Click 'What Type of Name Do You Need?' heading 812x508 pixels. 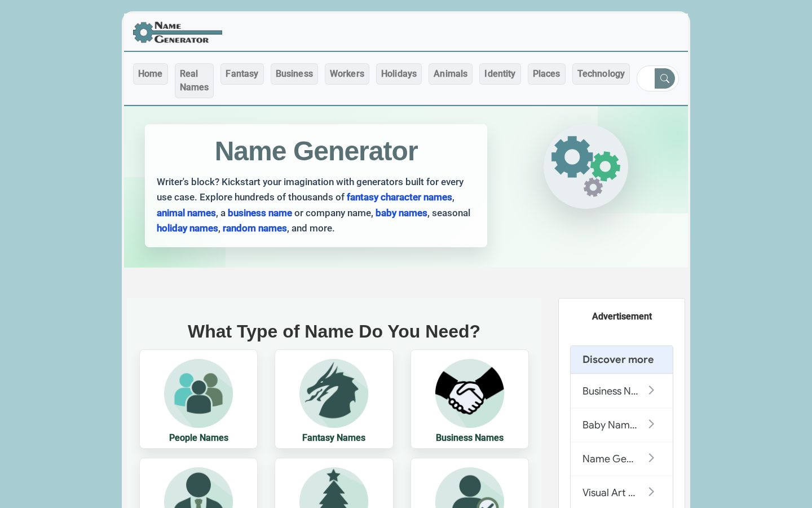click(334, 331)
